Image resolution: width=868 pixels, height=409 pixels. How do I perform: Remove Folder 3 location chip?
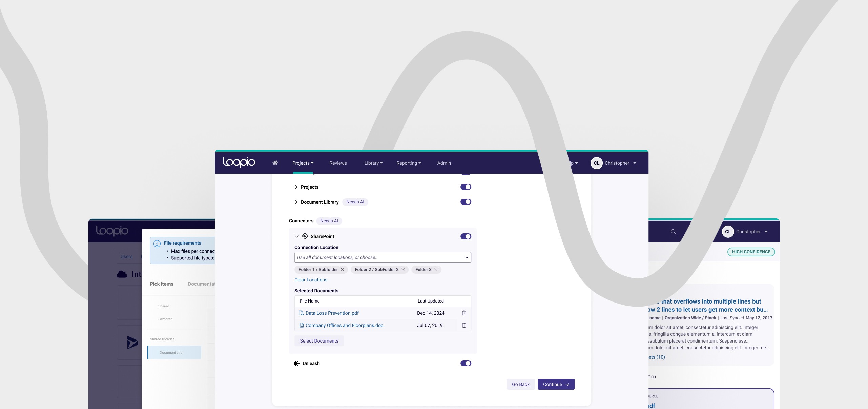pyautogui.click(x=436, y=270)
